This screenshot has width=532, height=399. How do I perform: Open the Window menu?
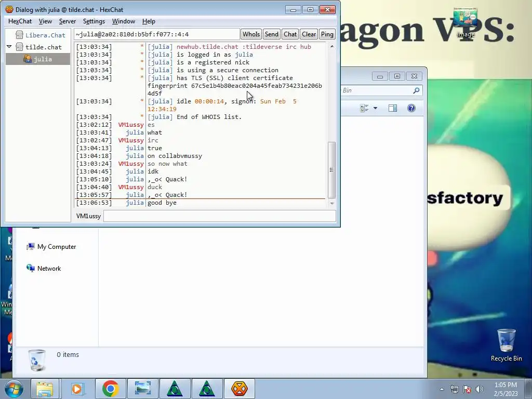(x=124, y=21)
